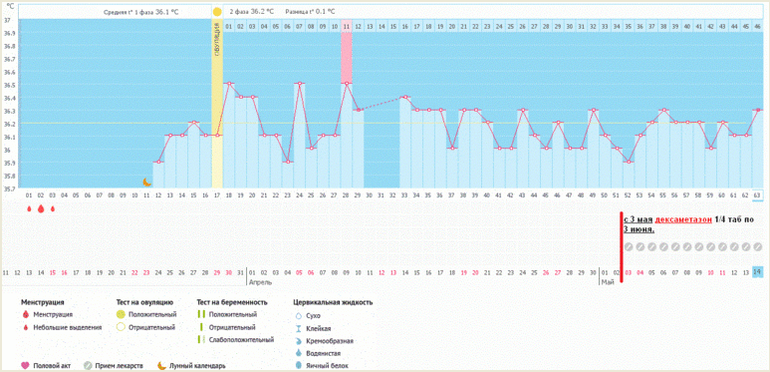Screen dimensions: 770x372
Task: Click the phase day 46 header label
Action: (x=758, y=26)
